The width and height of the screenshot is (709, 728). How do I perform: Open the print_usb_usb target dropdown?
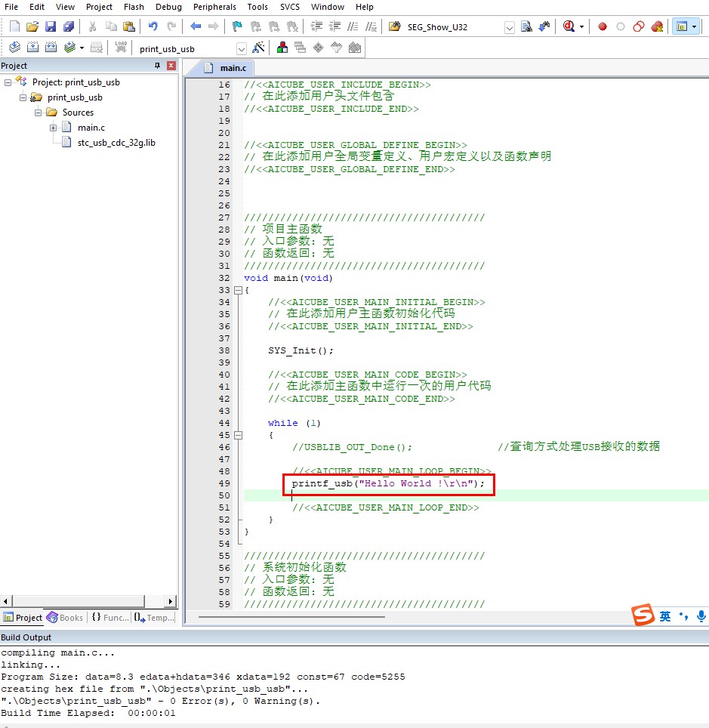tap(242, 49)
